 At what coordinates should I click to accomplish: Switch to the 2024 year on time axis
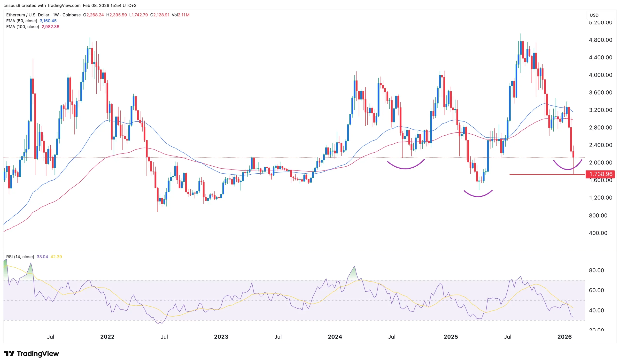(335, 337)
